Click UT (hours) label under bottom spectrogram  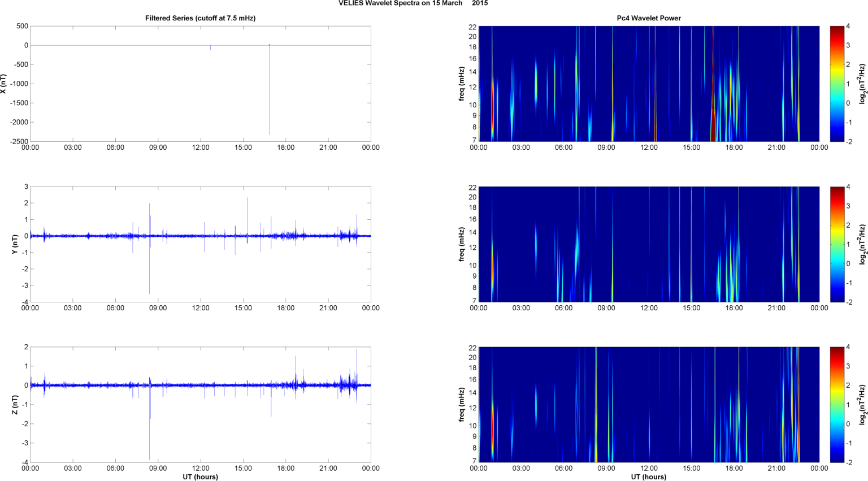click(648, 476)
